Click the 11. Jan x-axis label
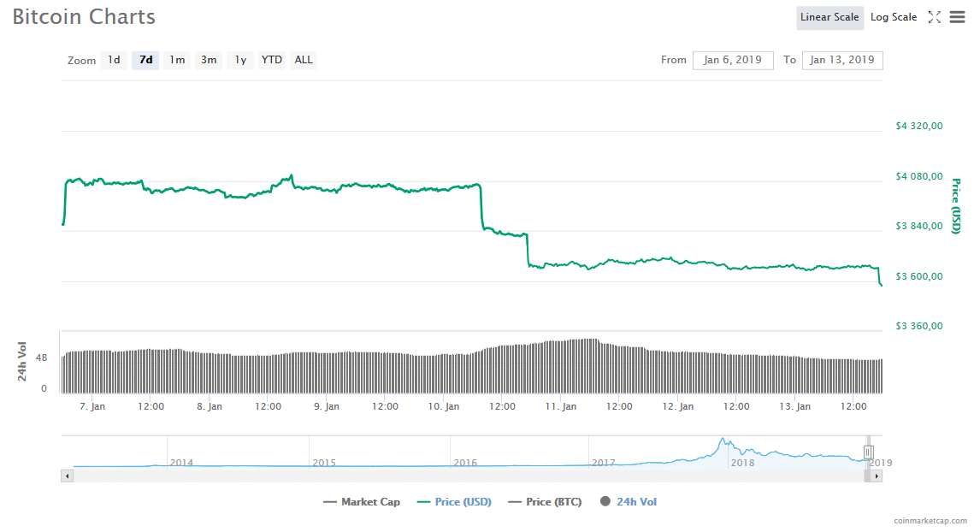Viewport: 980px width, 532px height. [x=561, y=406]
